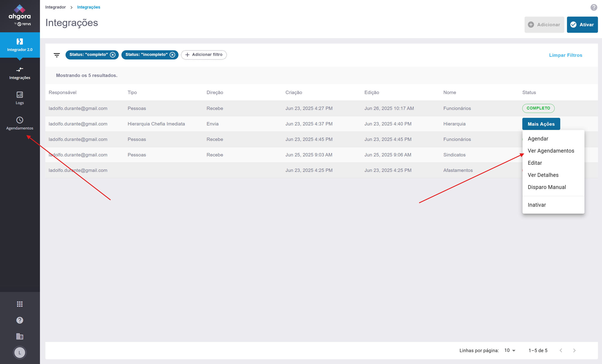This screenshot has width=602, height=364.
Task: Click the top-right help icon
Action: click(594, 7)
